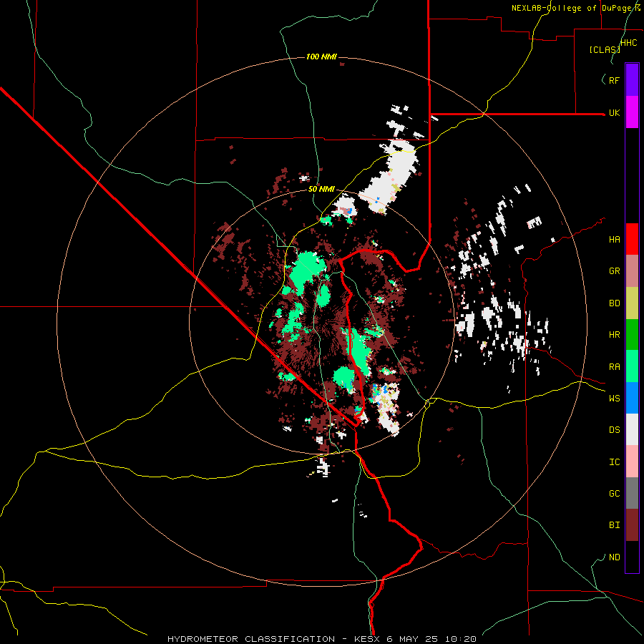Screen dimensions: 644x644
Task: Click the BI legend label
Action: click(614, 525)
